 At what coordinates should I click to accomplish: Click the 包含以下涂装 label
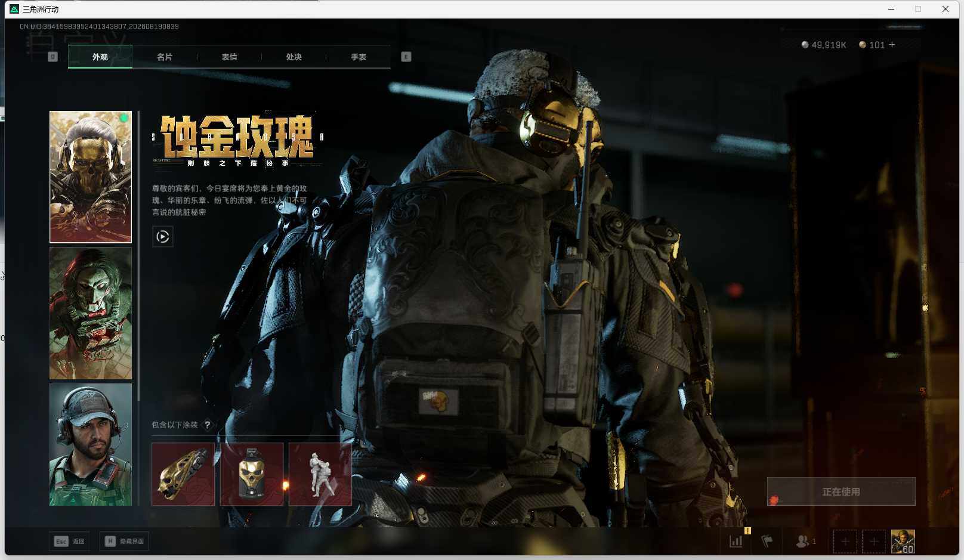click(174, 425)
